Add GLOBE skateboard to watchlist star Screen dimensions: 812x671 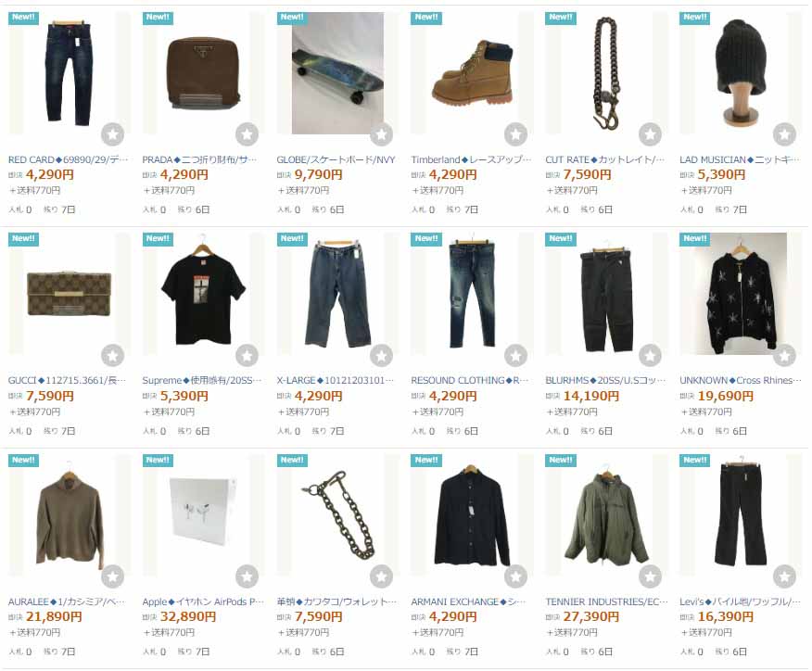381,134
